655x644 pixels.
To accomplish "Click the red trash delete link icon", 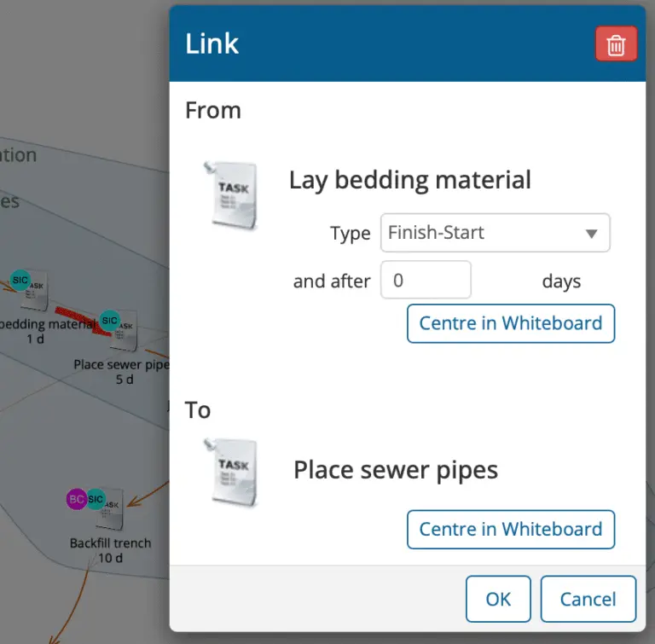I will tap(616, 44).
